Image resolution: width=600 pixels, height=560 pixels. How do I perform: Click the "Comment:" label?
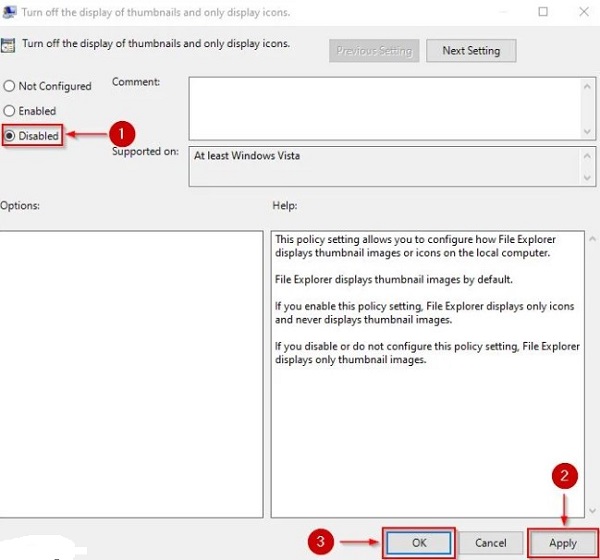pos(136,82)
